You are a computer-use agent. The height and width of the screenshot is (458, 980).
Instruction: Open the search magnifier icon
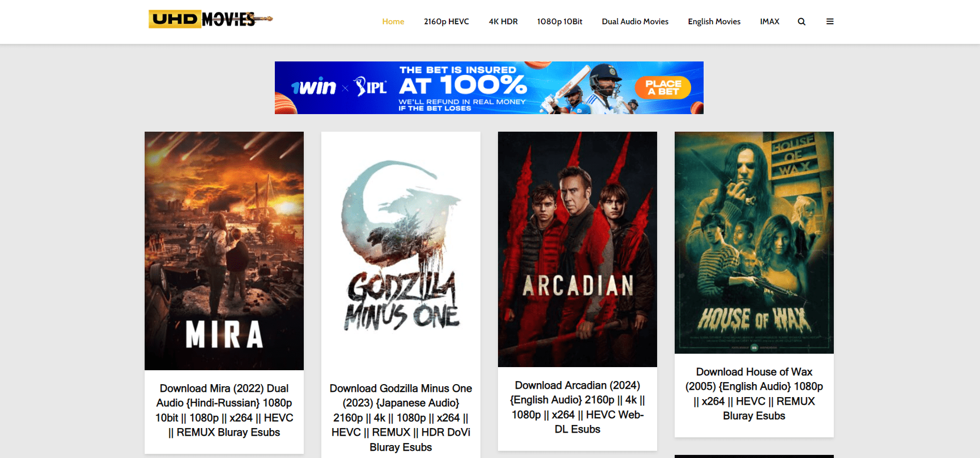pyautogui.click(x=801, y=22)
